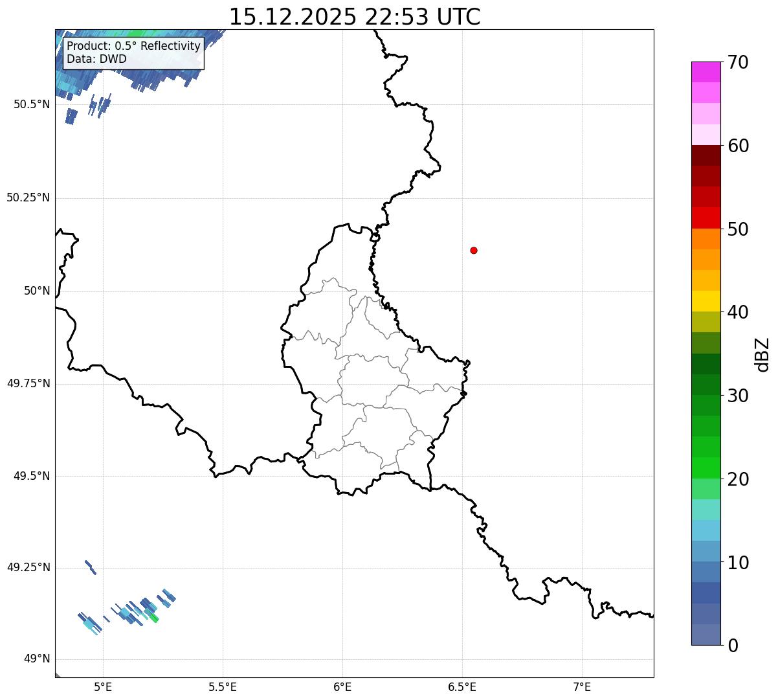Select longitude label 6°E
The height and width of the screenshot is (700, 778).
pos(342,687)
